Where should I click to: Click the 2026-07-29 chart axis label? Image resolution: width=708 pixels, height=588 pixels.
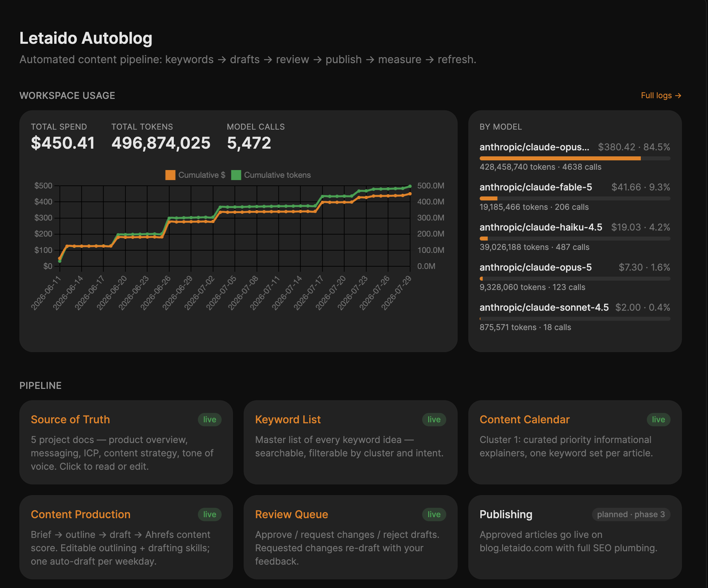tap(396, 292)
